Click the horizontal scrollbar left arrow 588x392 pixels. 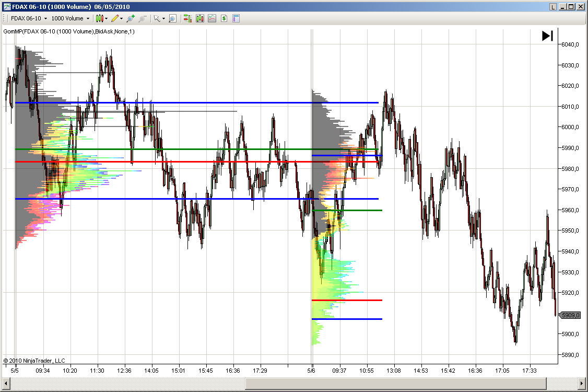point(5,383)
